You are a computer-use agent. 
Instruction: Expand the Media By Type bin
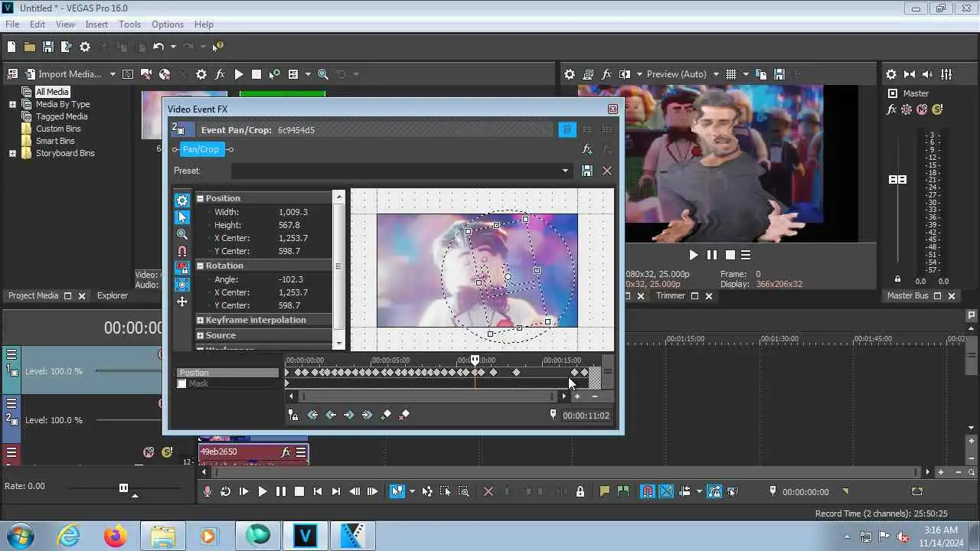12,104
